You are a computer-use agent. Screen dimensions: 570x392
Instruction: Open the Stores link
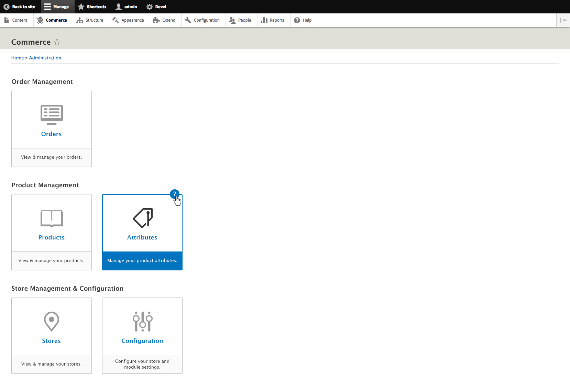click(x=52, y=341)
